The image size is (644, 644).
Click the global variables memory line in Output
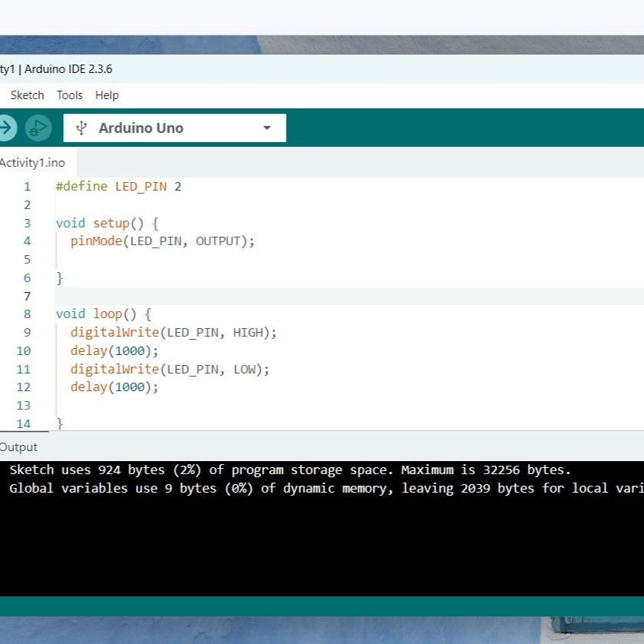(x=307, y=488)
